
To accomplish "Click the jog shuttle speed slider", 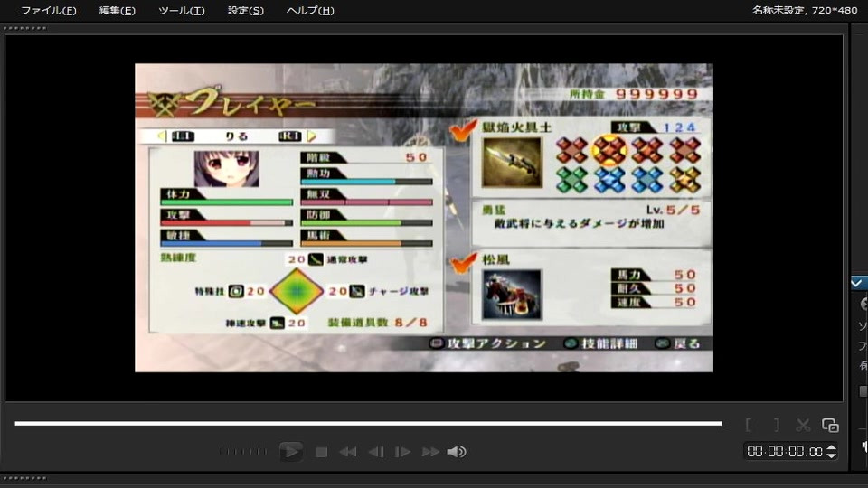I will 243,452.
